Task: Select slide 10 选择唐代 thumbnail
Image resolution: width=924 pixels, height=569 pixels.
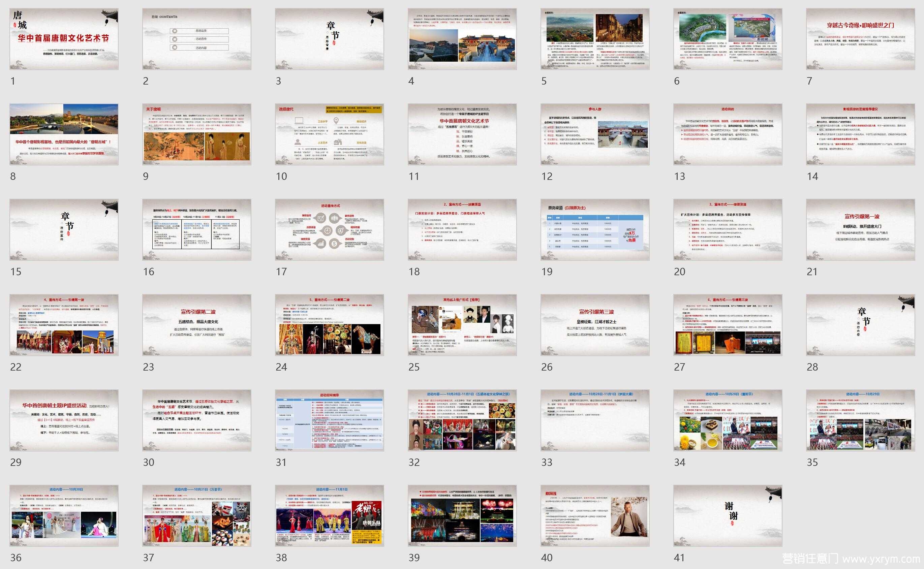Action: (x=329, y=134)
